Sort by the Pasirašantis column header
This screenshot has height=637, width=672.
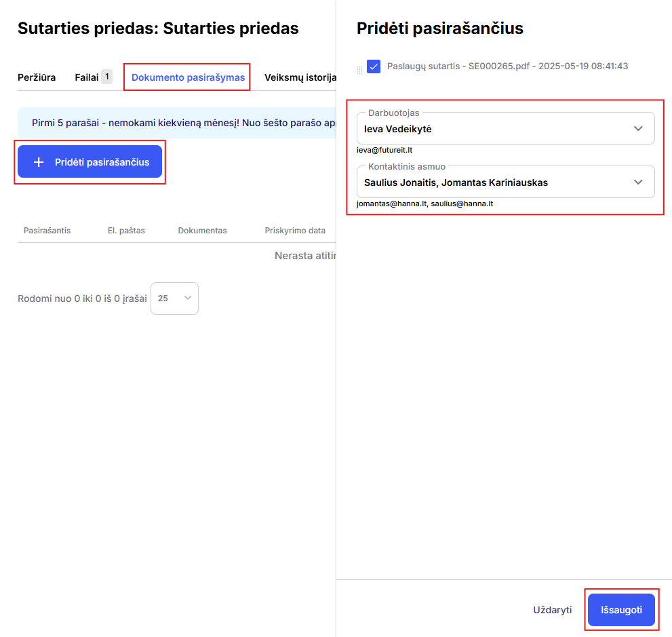(47, 231)
